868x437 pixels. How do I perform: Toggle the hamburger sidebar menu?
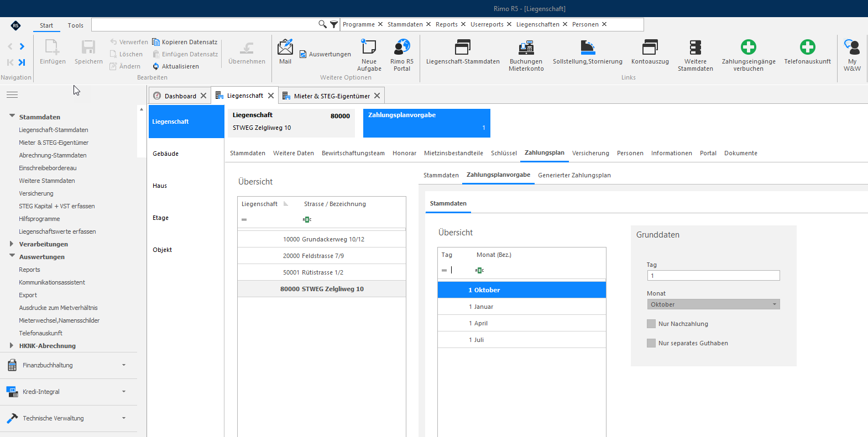(12, 95)
